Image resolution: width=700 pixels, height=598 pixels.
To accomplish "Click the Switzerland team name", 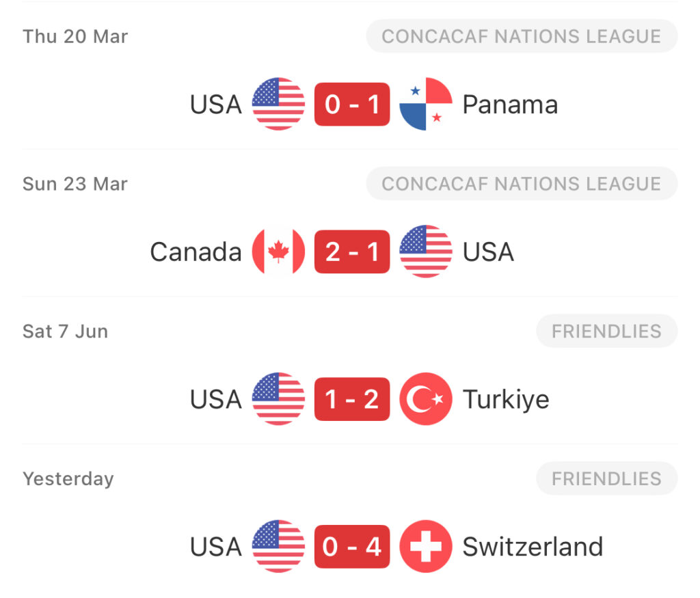I will (533, 547).
